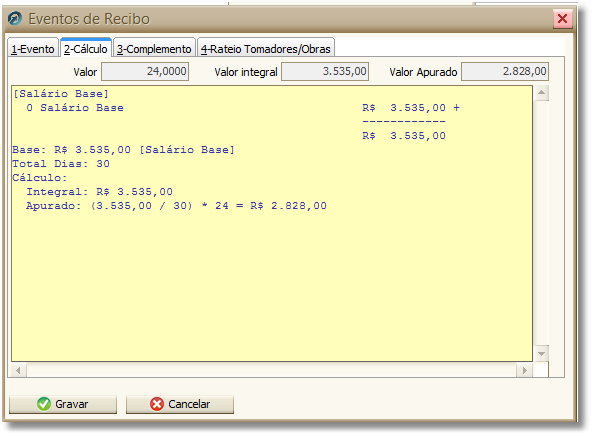Open the 3-Complemento tab
The width and height of the screenshot is (592, 436).
[x=154, y=49]
